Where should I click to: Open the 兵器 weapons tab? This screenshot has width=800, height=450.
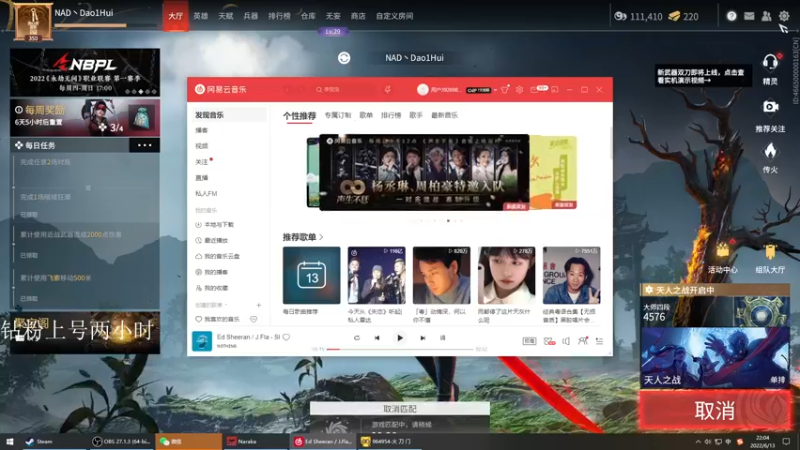[251, 16]
